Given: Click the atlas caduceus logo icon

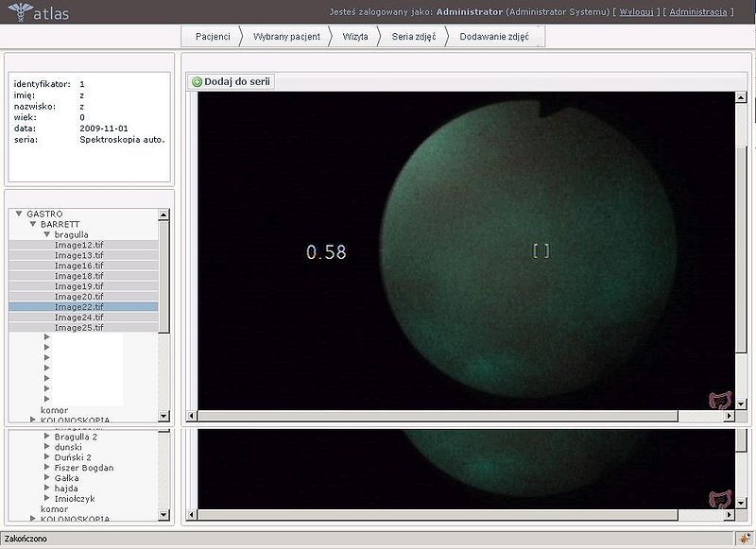Looking at the screenshot, I should 19,12.
